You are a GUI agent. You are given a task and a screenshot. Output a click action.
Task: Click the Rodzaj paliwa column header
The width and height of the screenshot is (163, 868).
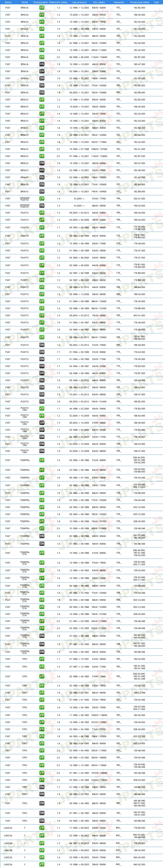[40, 2]
